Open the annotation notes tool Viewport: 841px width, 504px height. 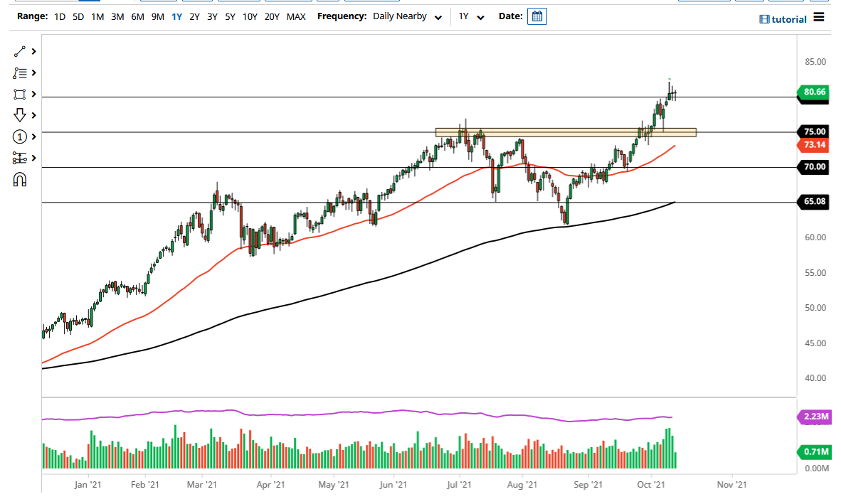[19, 73]
